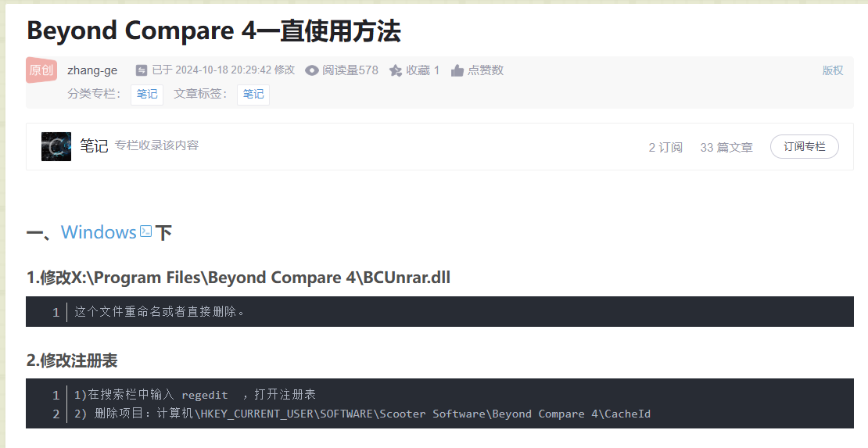Click the 33 篇文章 count
868x448 pixels.
tap(726, 147)
